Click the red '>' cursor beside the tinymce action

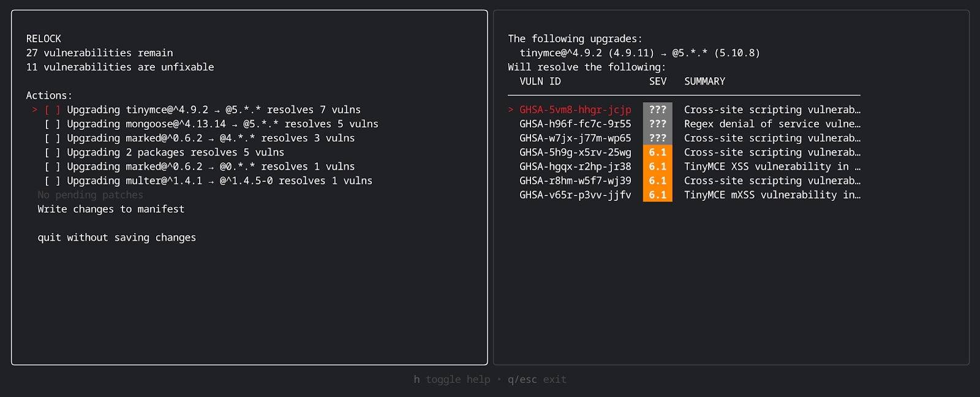[35, 110]
